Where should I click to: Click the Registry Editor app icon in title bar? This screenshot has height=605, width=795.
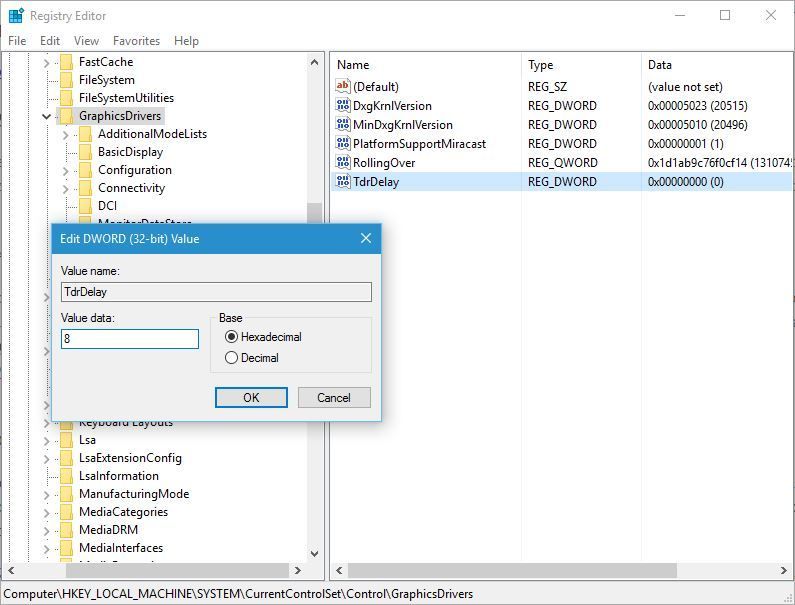[16, 16]
